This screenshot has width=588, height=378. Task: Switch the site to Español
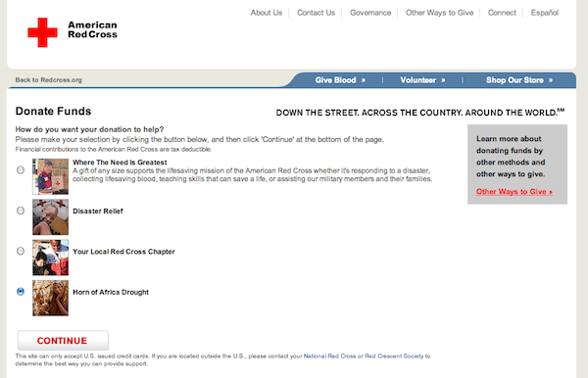point(545,13)
